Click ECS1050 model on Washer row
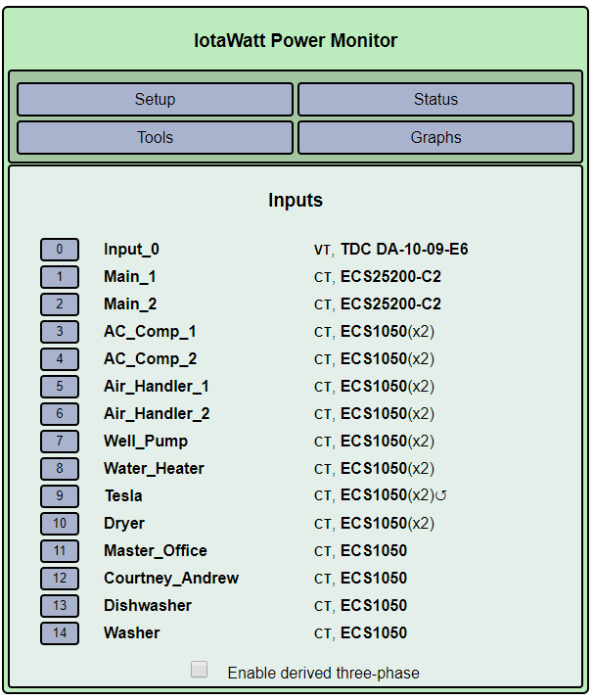This screenshot has width=594, height=700. tap(374, 633)
